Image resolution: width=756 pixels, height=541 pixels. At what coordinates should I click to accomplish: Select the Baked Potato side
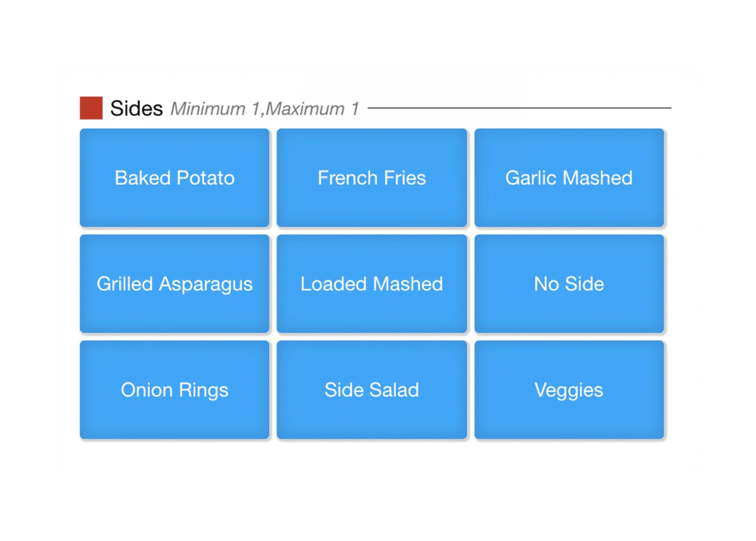point(175,178)
